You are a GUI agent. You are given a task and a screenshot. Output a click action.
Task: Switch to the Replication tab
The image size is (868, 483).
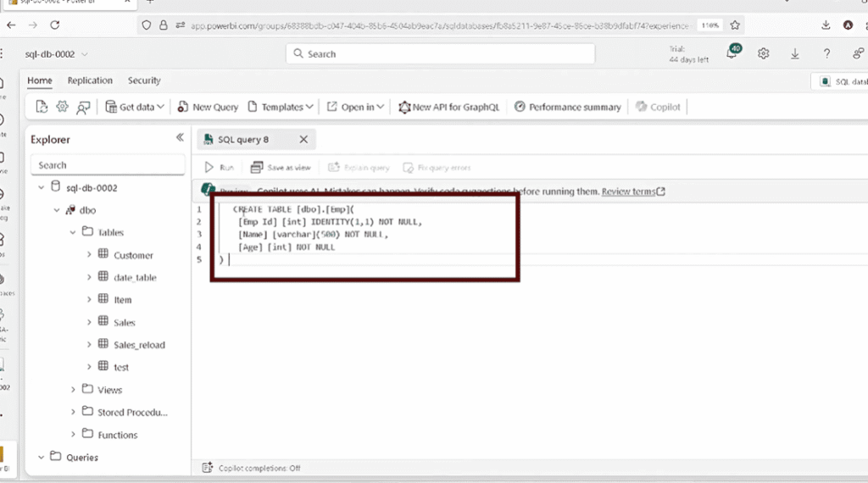90,80
